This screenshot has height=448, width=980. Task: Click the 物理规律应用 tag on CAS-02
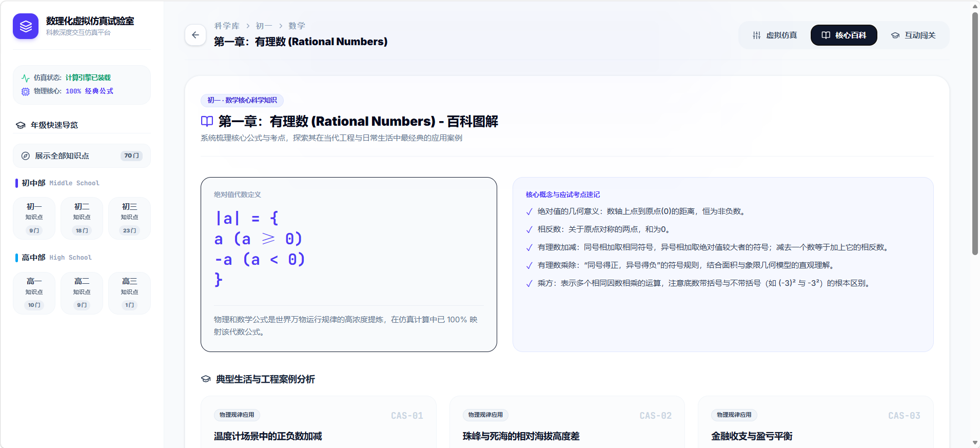(x=485, y=415)
